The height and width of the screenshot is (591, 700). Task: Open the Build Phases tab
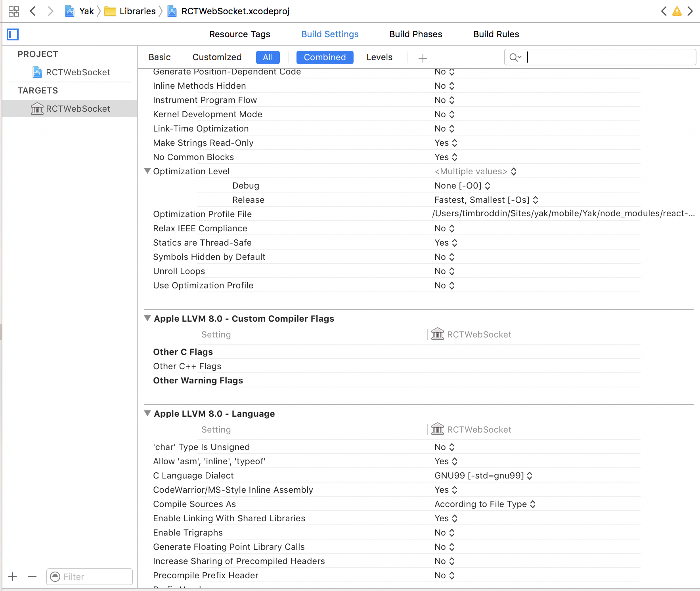click(416, 34)
